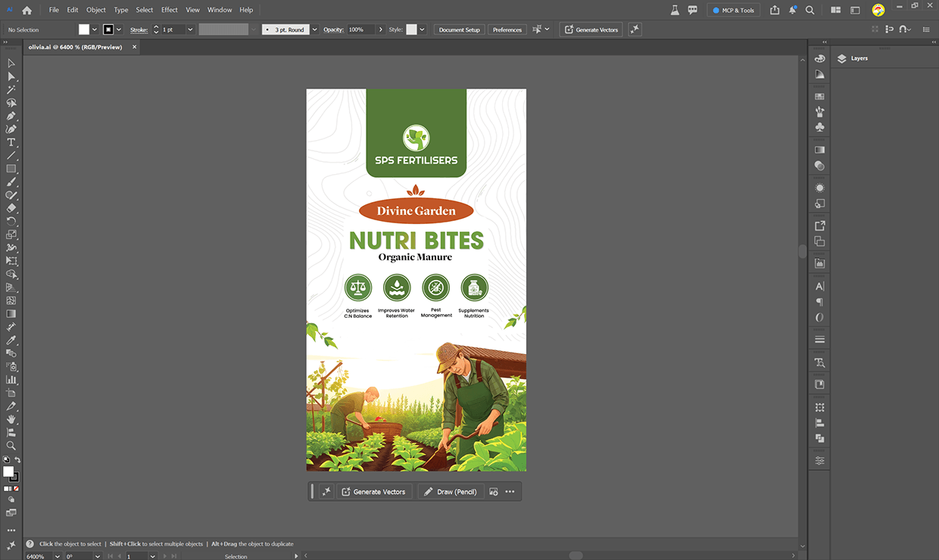The height and width of the screenshot is (560, 939).
Task: Open the Effect menu
Action: tap(170, 10)
